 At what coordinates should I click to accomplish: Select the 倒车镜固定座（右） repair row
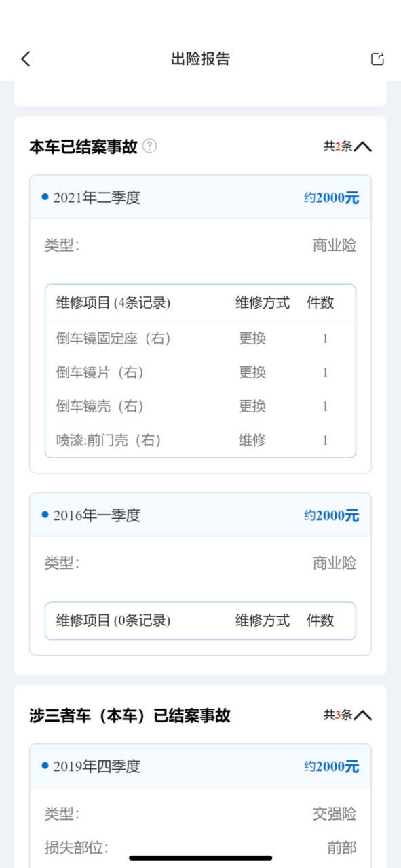pyautogui.click(x=200, y=338)
